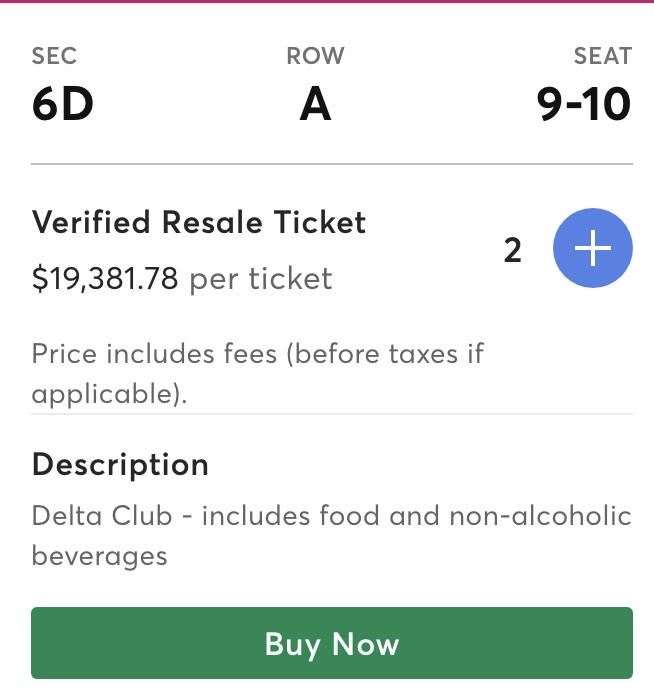Image resolution: width=654 pixels, height=690 pixels.
Task: Click the Description heading
Action: coord(120,464)
